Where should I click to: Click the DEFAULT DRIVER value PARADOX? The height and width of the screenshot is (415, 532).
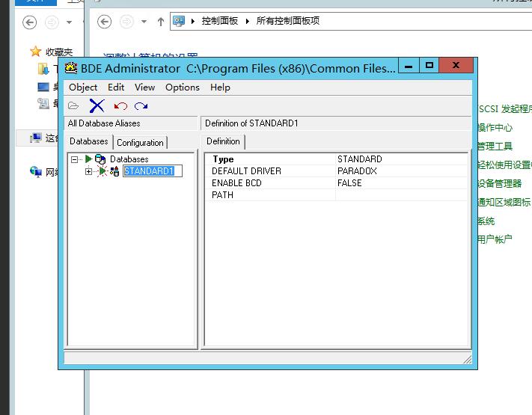[357, 171]
